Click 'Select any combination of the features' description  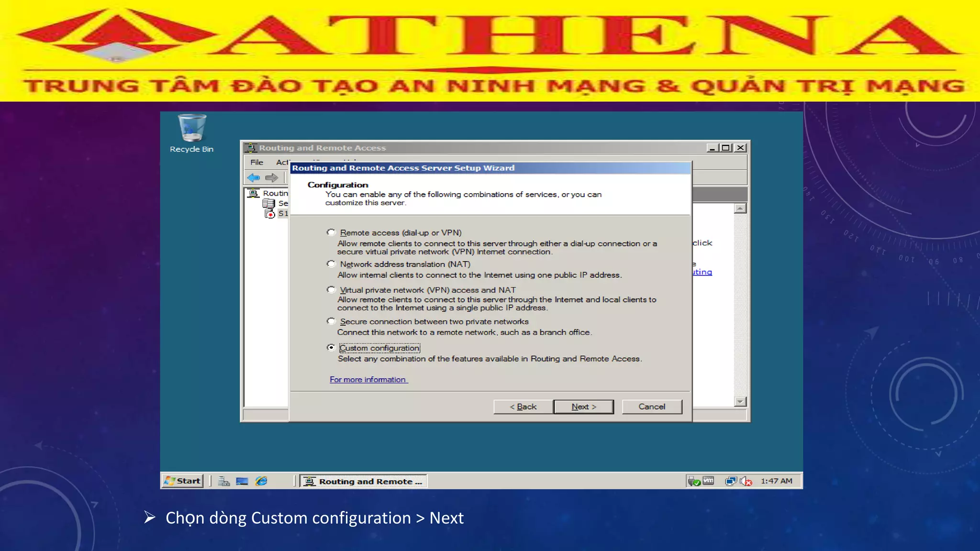point(490,359)
